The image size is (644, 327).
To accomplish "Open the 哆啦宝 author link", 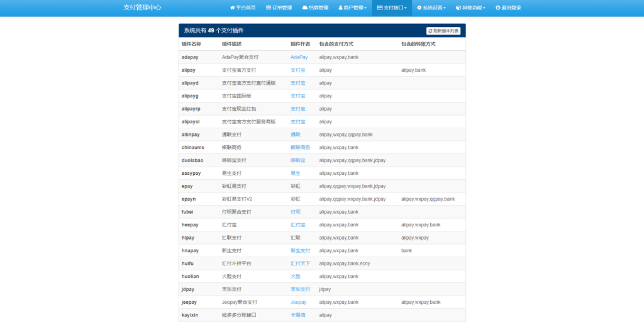I will click(x=297, y=160).
